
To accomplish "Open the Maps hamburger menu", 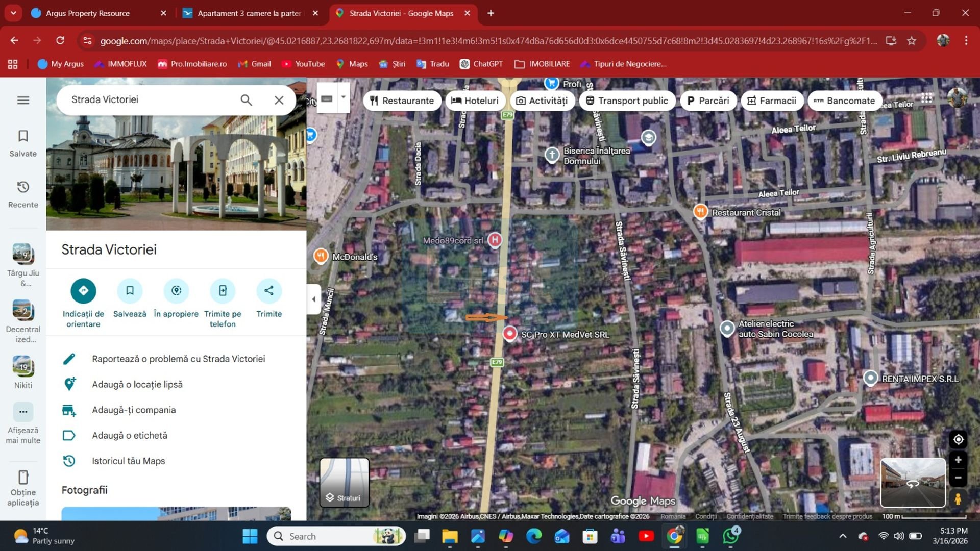I will (23, 100).
